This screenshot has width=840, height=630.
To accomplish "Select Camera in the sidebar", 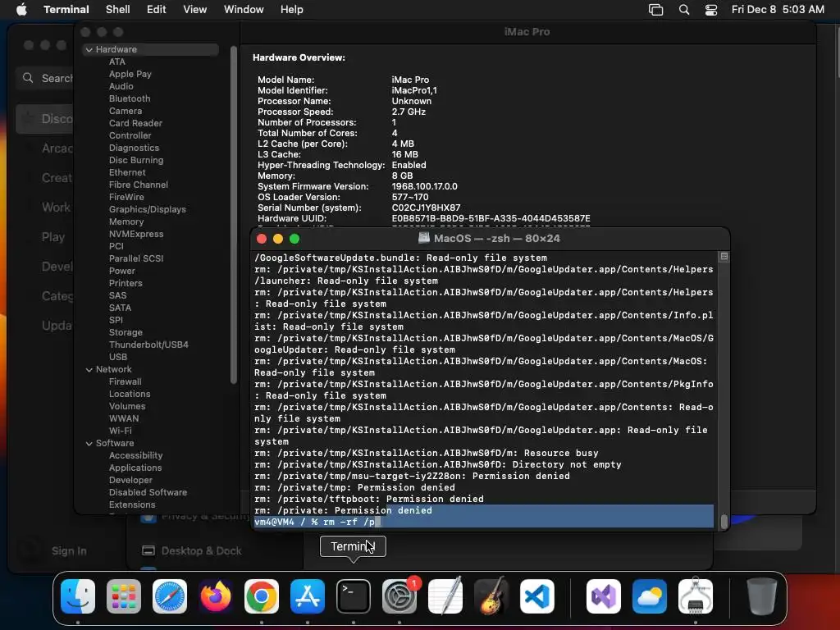I will tap(126, 111).
